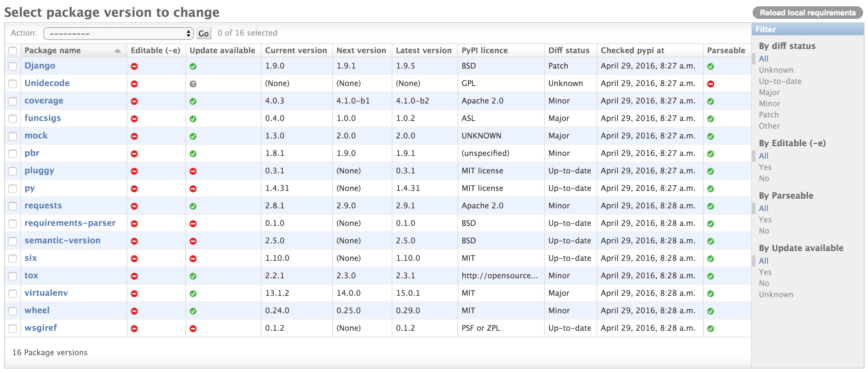
Task: Filter diff status by Major
Action: tap(769, 92)
